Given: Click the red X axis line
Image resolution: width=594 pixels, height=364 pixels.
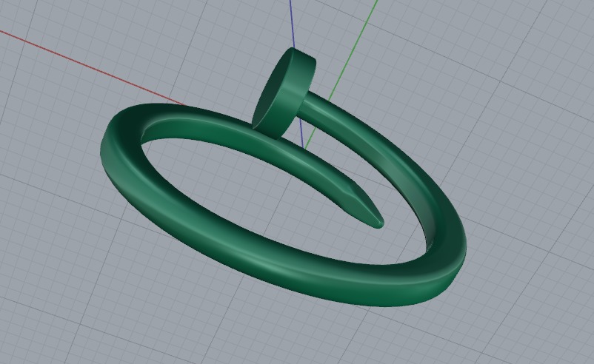Looking at the screenshot, I should click(x=93, y=67).
